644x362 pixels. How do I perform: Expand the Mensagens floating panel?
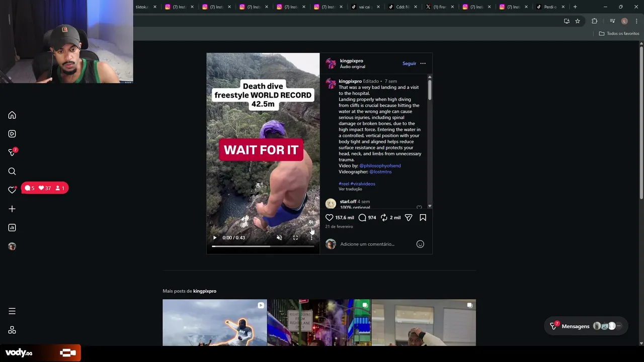[x=587, y=326]
